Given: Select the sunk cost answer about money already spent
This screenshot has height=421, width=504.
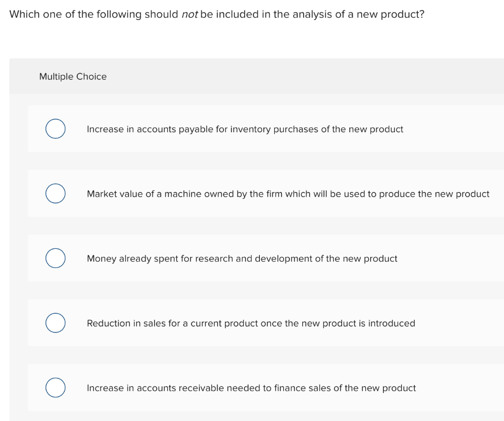Looking at the screenshot, I should tap(241, 258).
